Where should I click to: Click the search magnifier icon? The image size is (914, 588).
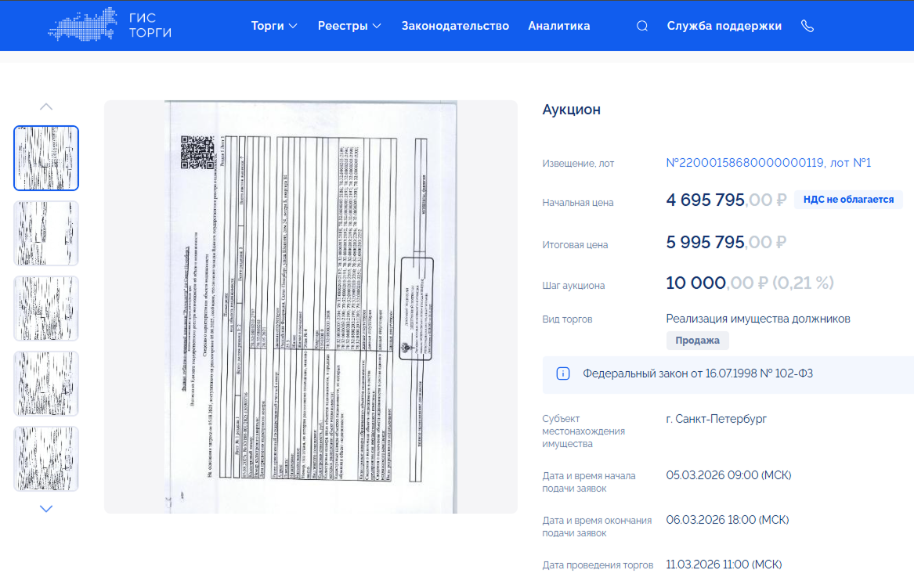click(x=641, y=26)
